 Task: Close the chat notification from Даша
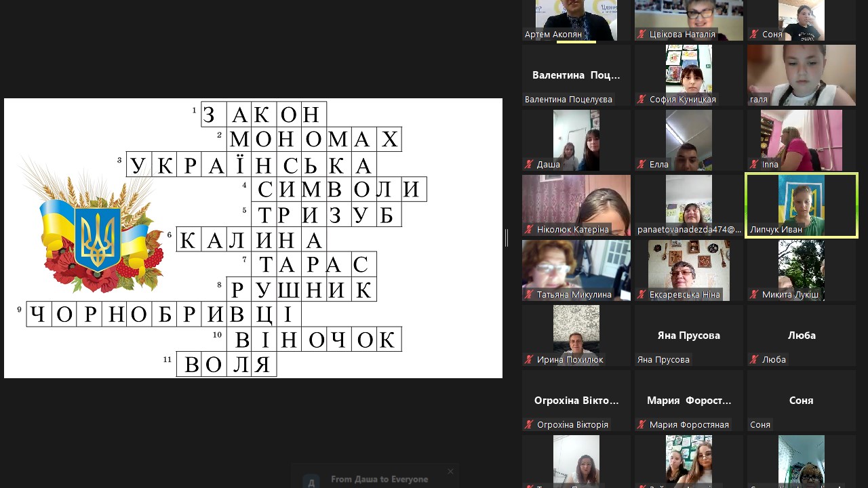450,471
